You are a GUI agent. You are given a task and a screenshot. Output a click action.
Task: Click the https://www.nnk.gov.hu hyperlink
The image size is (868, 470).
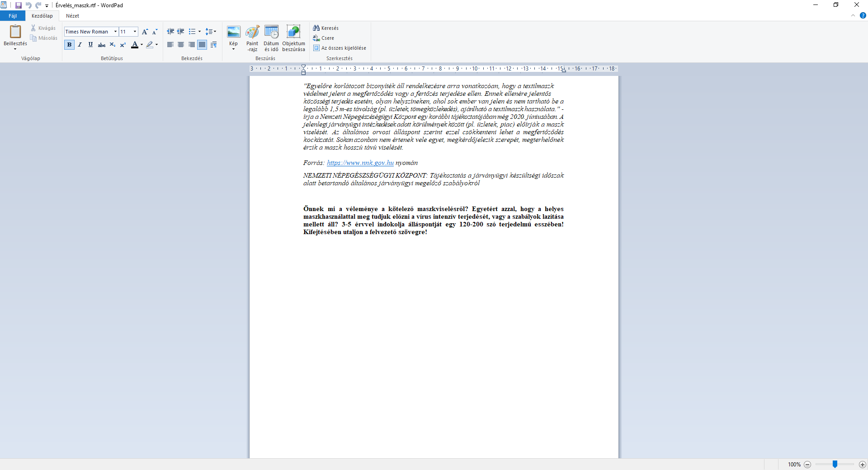tap(360, 163)
